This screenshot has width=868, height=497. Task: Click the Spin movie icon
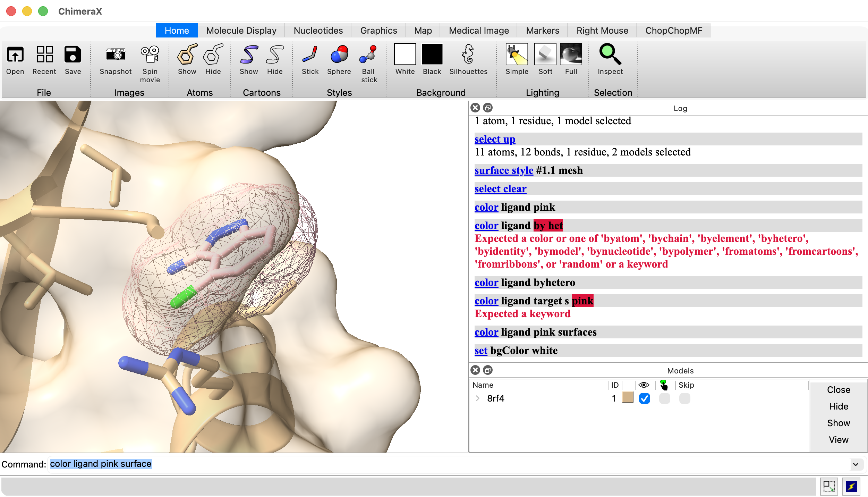click(150, 55)
